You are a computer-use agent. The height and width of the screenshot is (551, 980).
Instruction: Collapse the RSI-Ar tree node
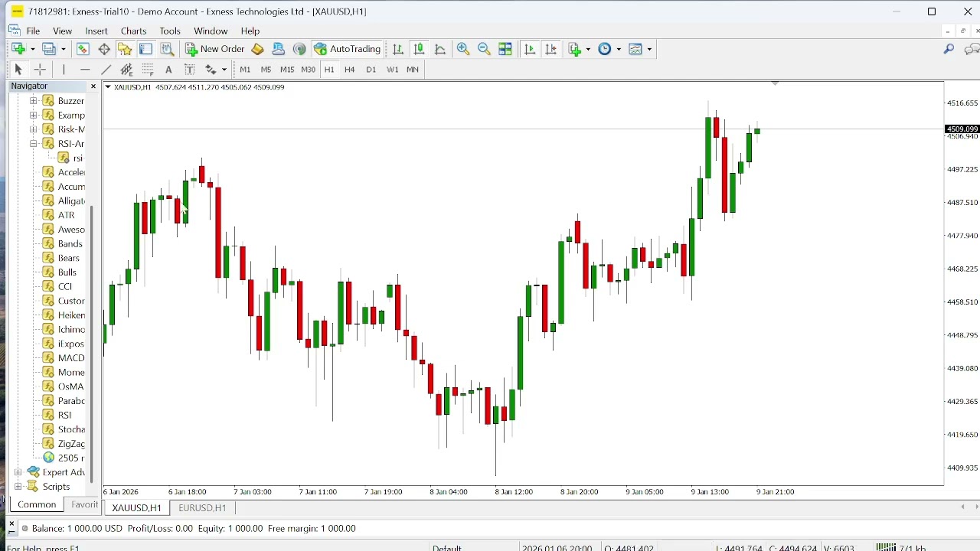pyautogui.click(x=33, y=144)
